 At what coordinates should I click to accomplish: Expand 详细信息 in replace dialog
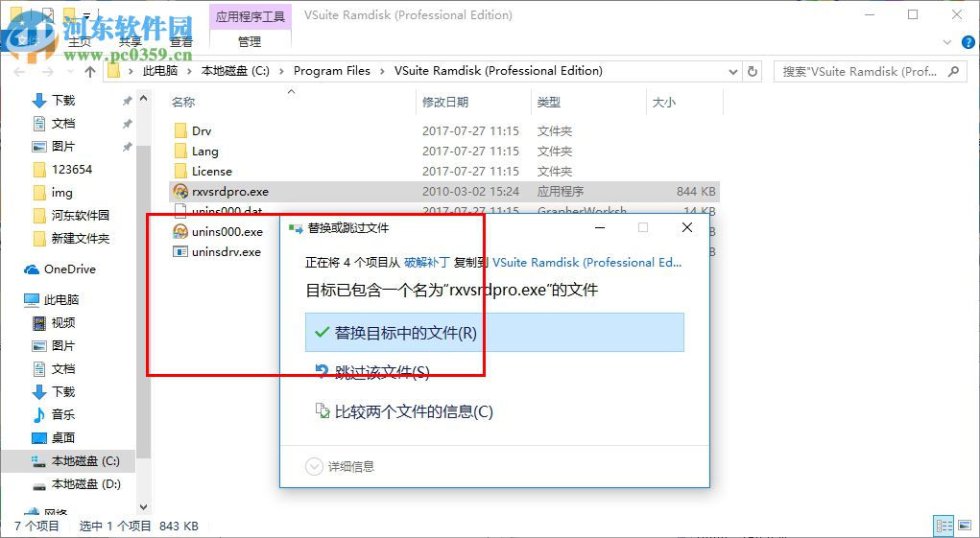(340, 466)
